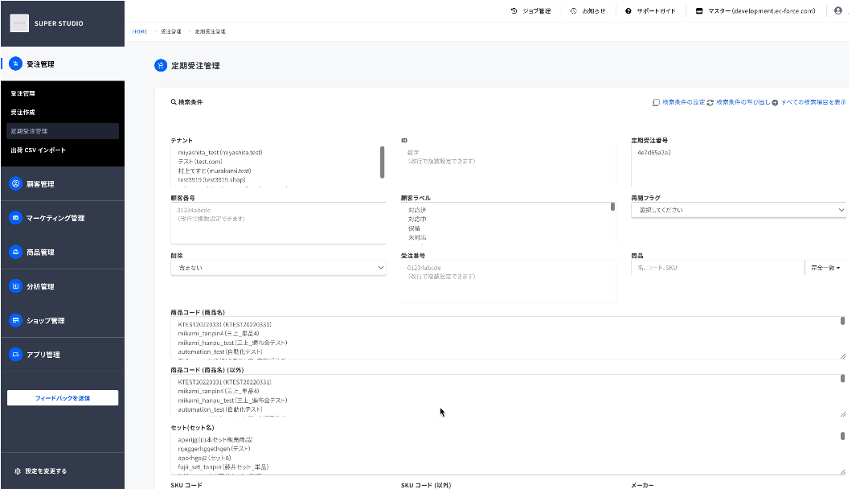Viewport: 868px width, 489px height.
Task: Select mikami_tanpin4 in 商品コード (商品名) list
Action: (x=218, y=334)
